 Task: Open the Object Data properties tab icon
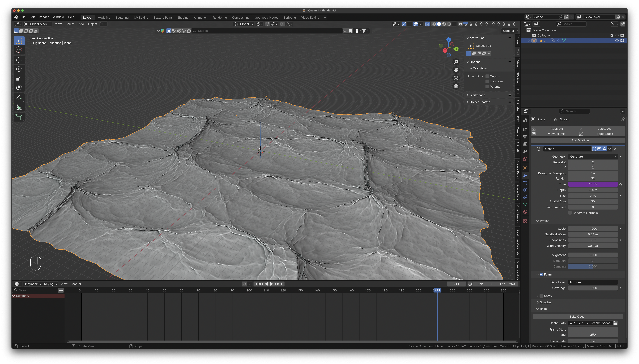525,205
